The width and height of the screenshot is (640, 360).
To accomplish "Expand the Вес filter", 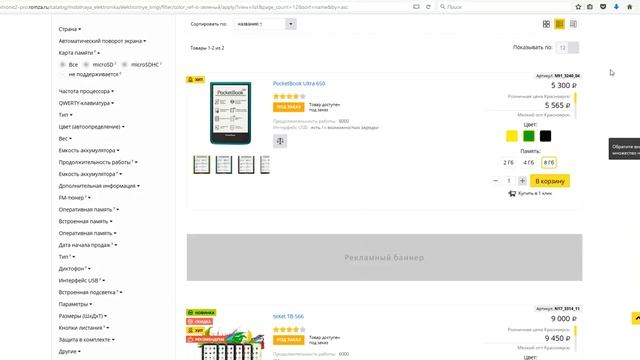I will [x=65, y=138].
